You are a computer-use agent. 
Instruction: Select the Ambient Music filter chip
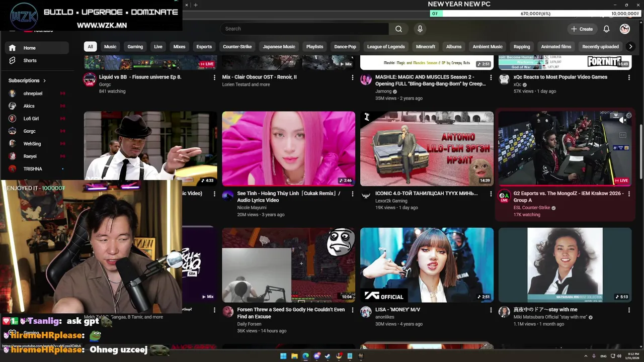(488, 47)
